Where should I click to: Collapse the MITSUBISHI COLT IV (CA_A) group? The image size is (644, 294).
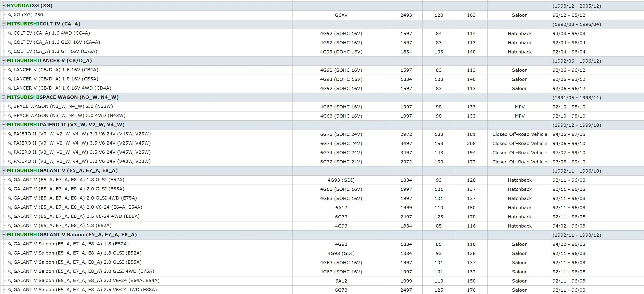click(4, 24)
